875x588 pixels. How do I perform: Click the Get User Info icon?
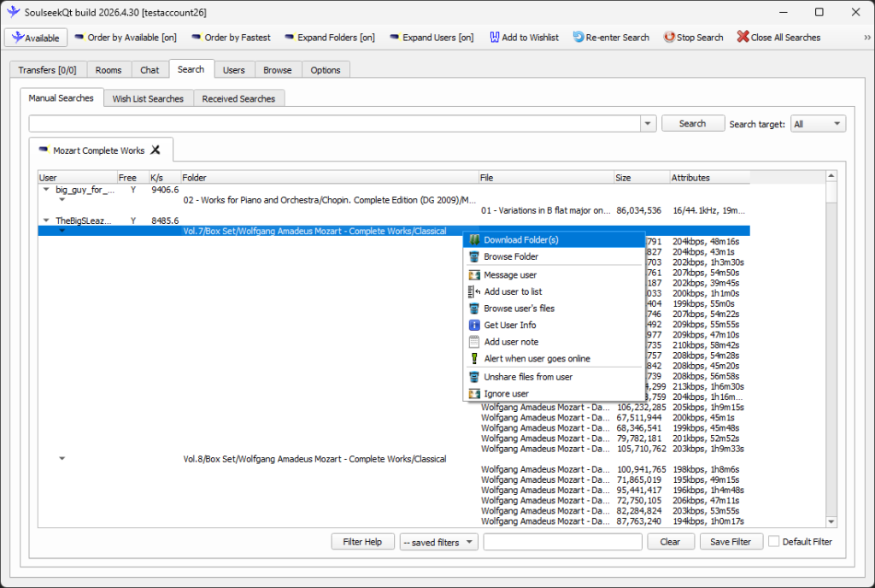474,326
